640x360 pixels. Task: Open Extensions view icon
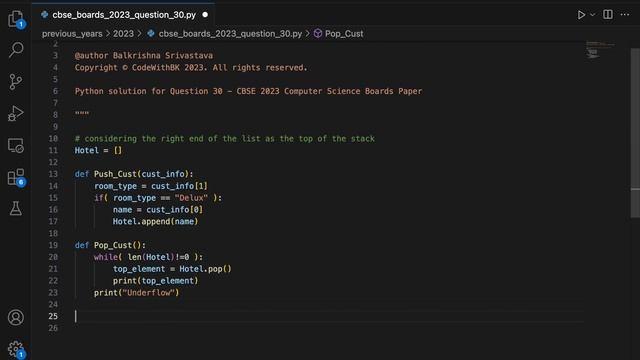click(16, 177)
